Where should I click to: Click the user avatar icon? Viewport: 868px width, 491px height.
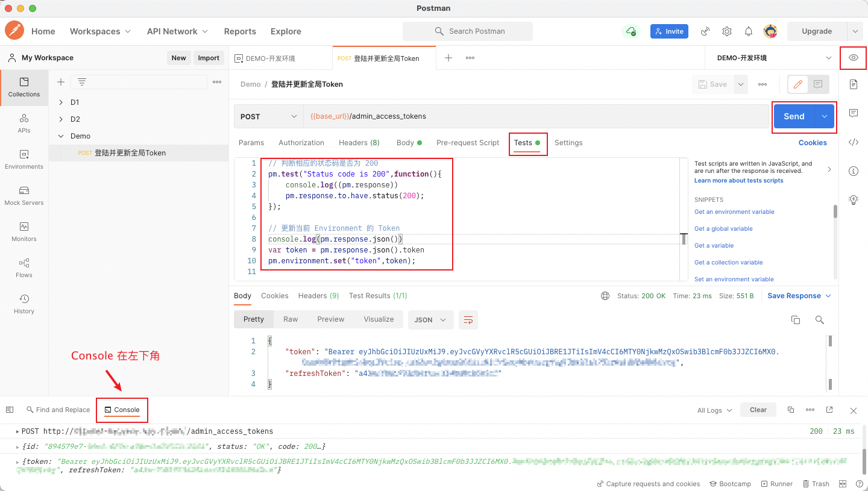tap(770, 31)
